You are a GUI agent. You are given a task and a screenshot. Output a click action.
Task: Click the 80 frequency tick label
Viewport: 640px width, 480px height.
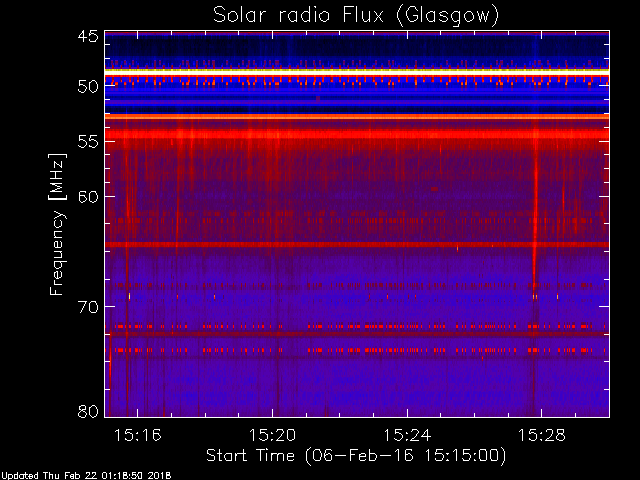pyautogui.click(x=88, y=411)
